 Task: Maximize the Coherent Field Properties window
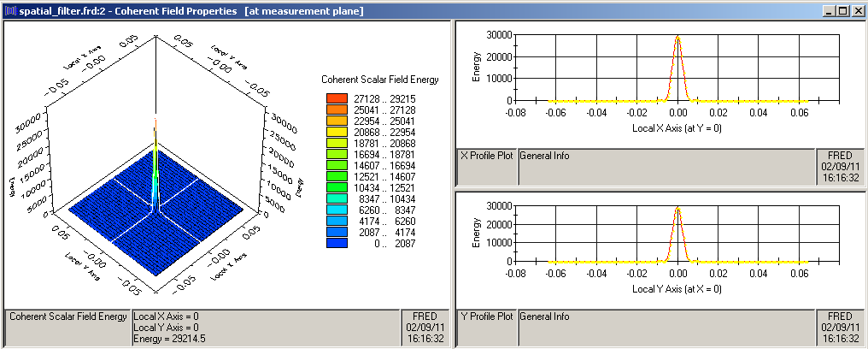click(842, 10)
